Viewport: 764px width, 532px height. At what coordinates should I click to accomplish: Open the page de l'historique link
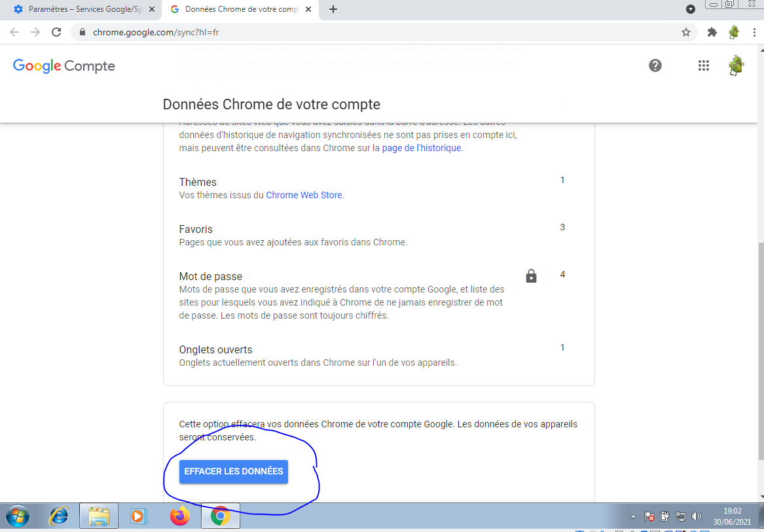click(422, 148)
